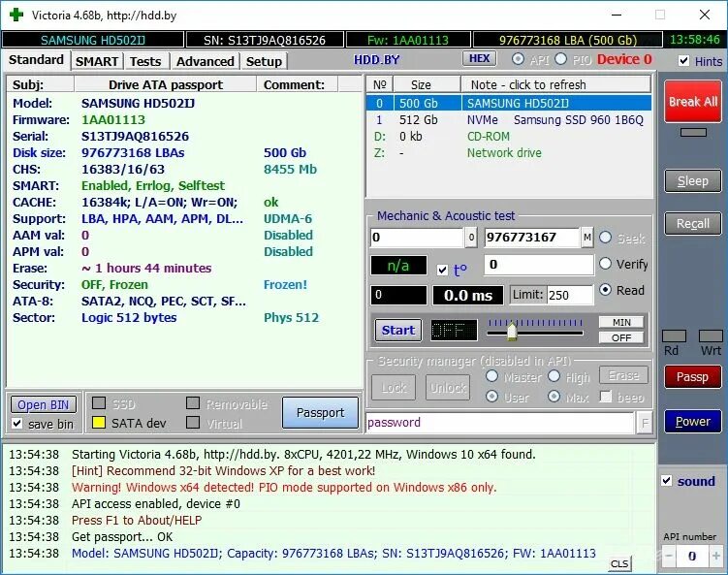The image size is (728, 575).
Task: Click the small 0 button beside start LBA
Action: 471,238
